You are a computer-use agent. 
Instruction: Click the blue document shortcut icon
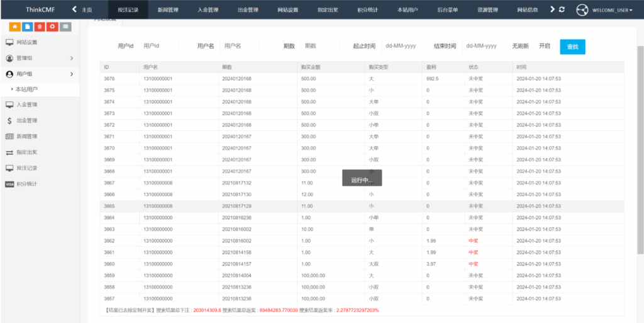[x=28, y=26]
